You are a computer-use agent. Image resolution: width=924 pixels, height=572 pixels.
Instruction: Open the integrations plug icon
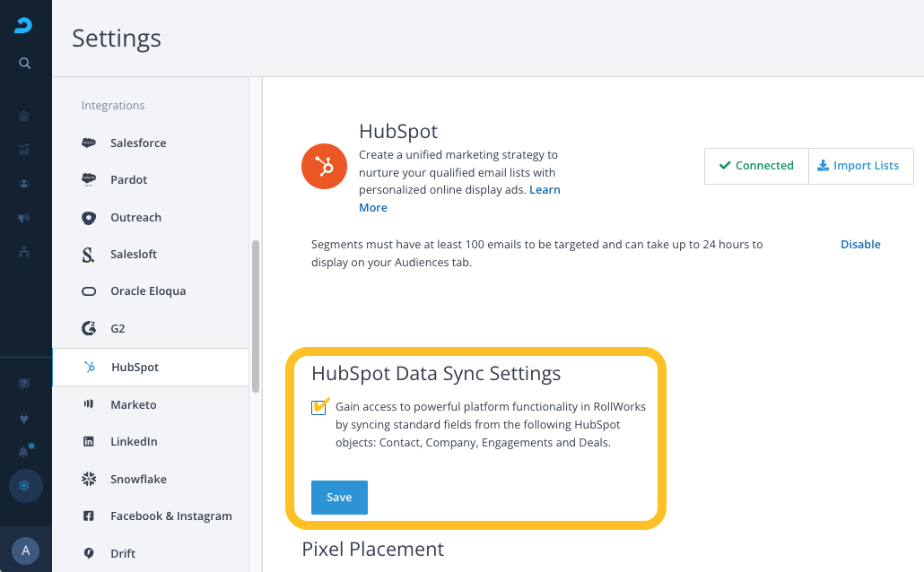(24, 418)
